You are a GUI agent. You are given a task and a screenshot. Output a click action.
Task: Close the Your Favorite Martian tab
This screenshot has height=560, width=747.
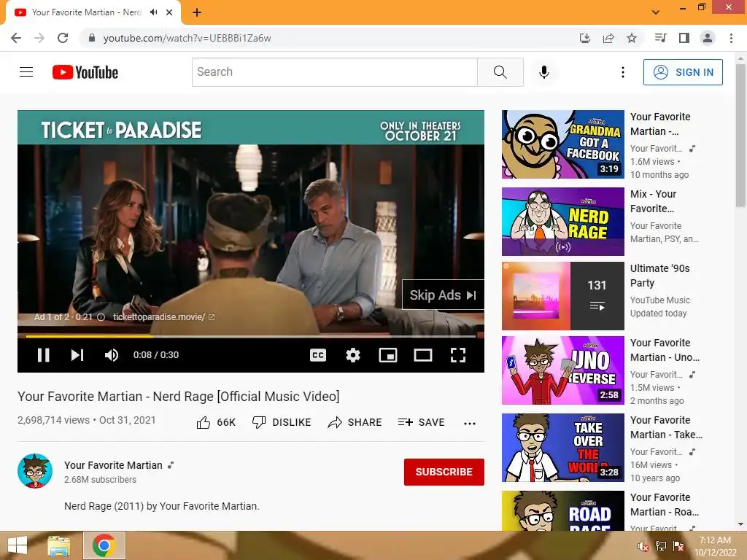(x=169, y=12)
